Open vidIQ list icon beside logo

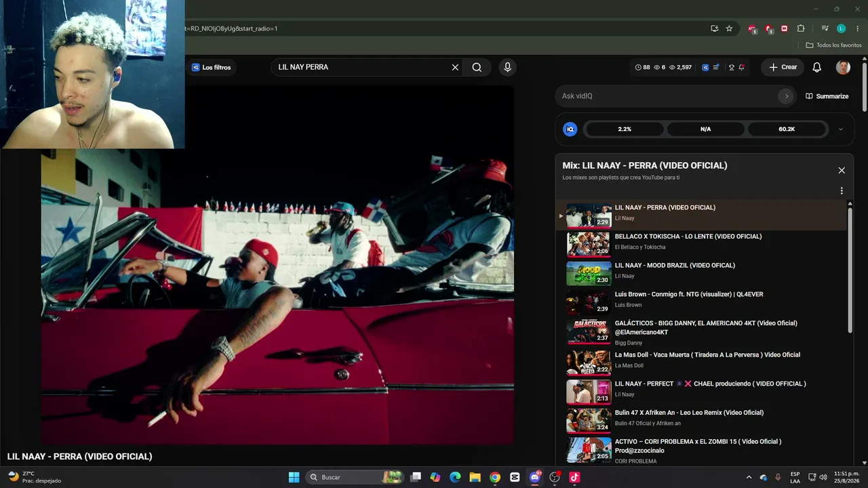pos(716,67)
